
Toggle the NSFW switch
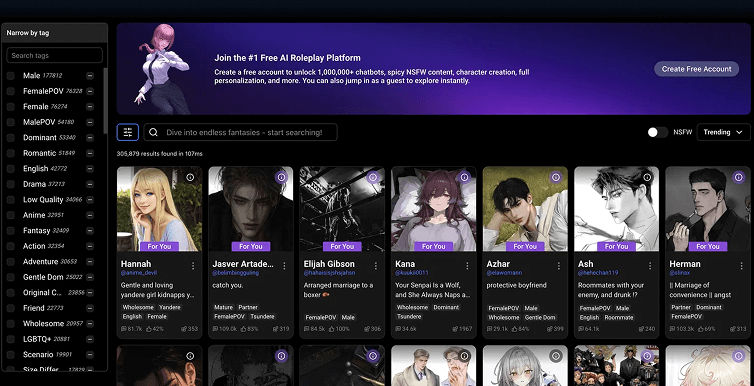coord(657,132)
